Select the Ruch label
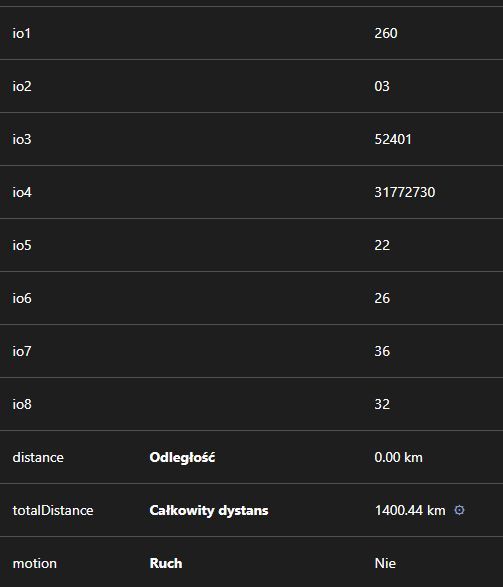Screen dimensions: 503x587 [x=166, y=563]
